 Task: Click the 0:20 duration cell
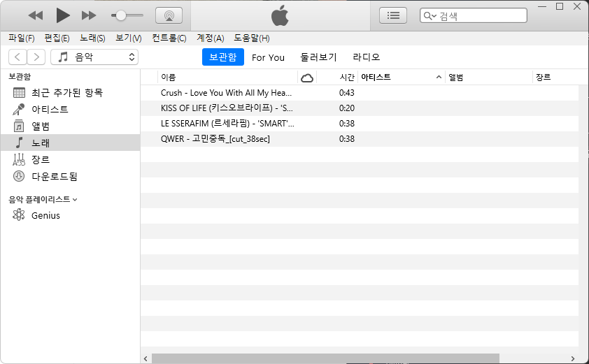pyautogui.click(x=347, y=108)
